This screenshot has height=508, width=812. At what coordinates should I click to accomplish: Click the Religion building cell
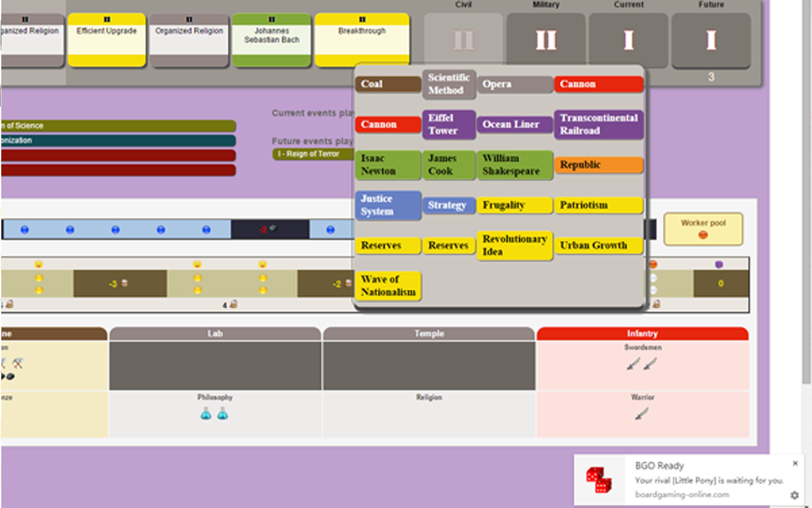click(429, 414)
